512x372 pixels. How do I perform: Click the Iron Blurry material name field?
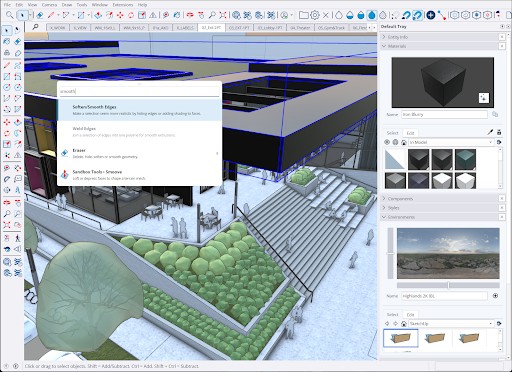click(444, 114)
